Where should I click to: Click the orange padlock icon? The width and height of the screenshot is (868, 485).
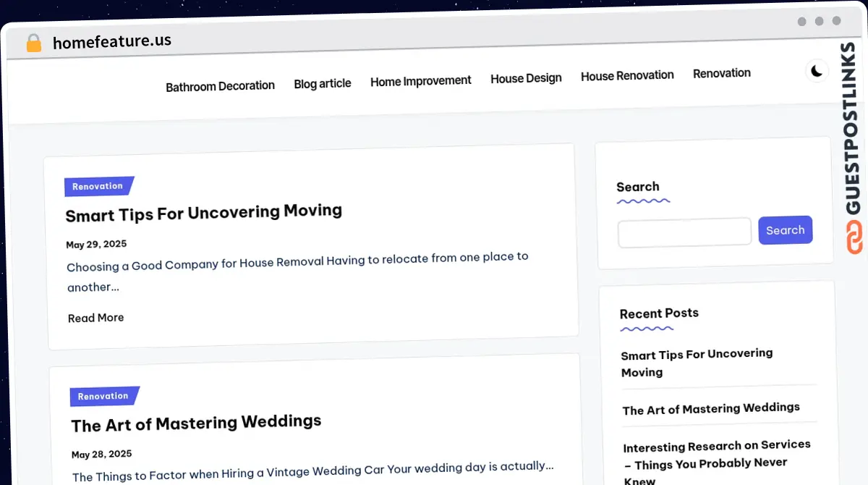point(33,43)
